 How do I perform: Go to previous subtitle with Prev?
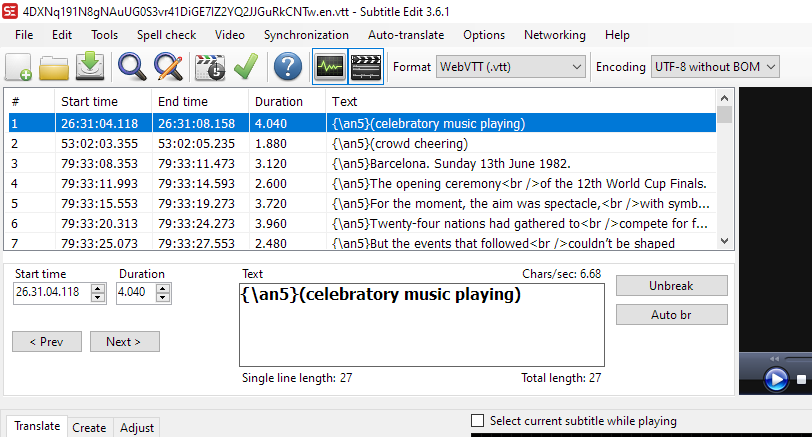pos(47,342)
